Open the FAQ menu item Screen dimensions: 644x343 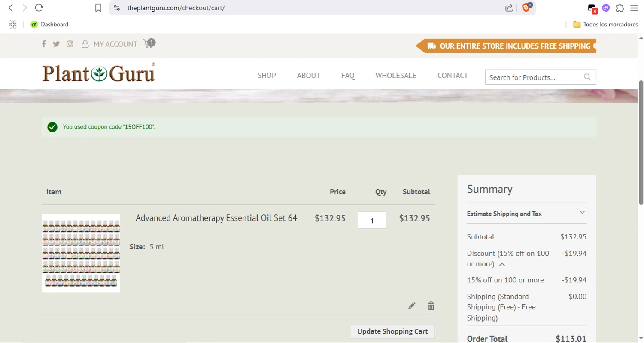coord(348,76)
